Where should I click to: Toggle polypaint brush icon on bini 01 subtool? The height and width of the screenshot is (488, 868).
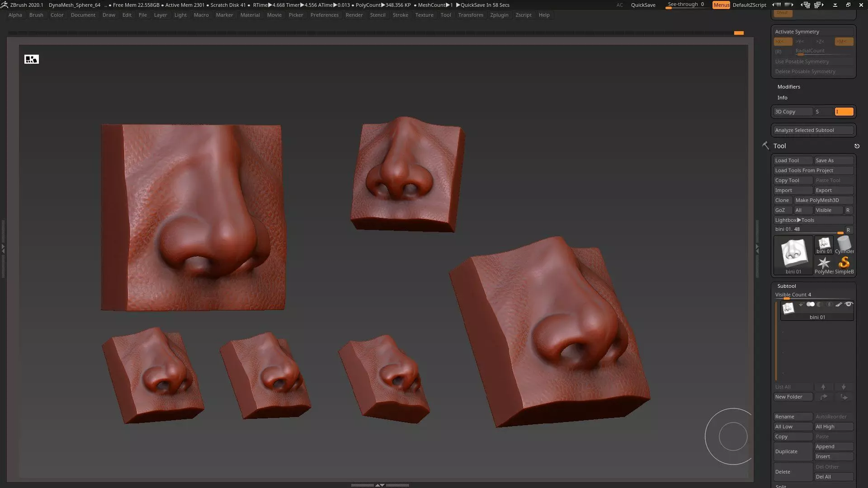839,305
